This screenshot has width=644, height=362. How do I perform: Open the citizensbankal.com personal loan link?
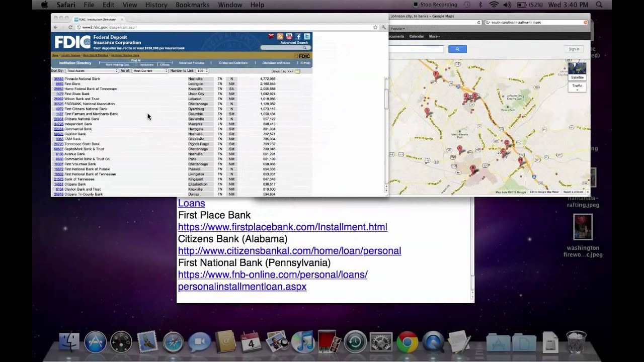click(289, 251)
